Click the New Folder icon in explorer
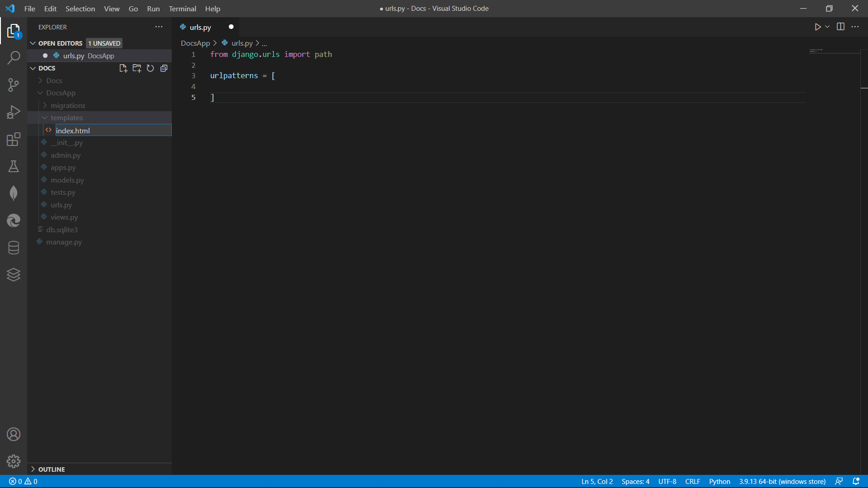Viewport: 868px width, 488px height. [x=137, y=68]
